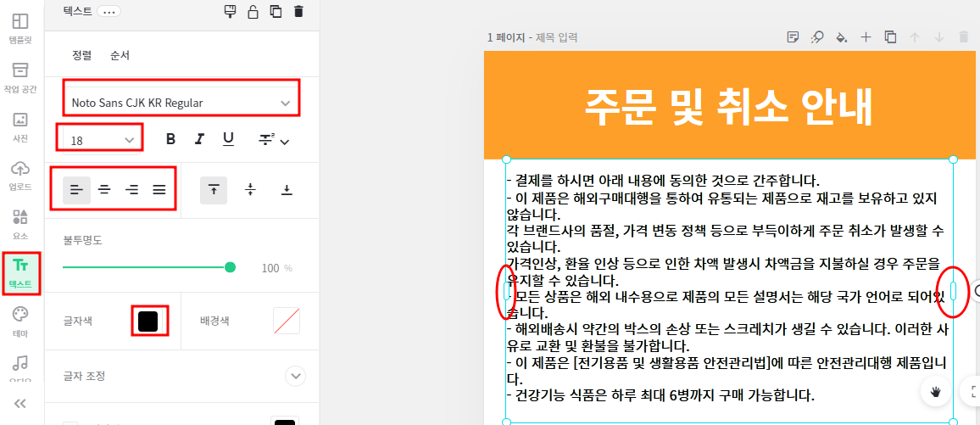
Task: Align text to the left
Action: coord(76,191)
